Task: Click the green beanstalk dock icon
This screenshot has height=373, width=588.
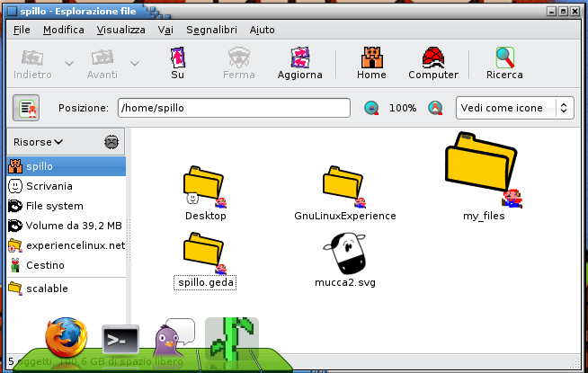Action: click(x=232, y=339)
